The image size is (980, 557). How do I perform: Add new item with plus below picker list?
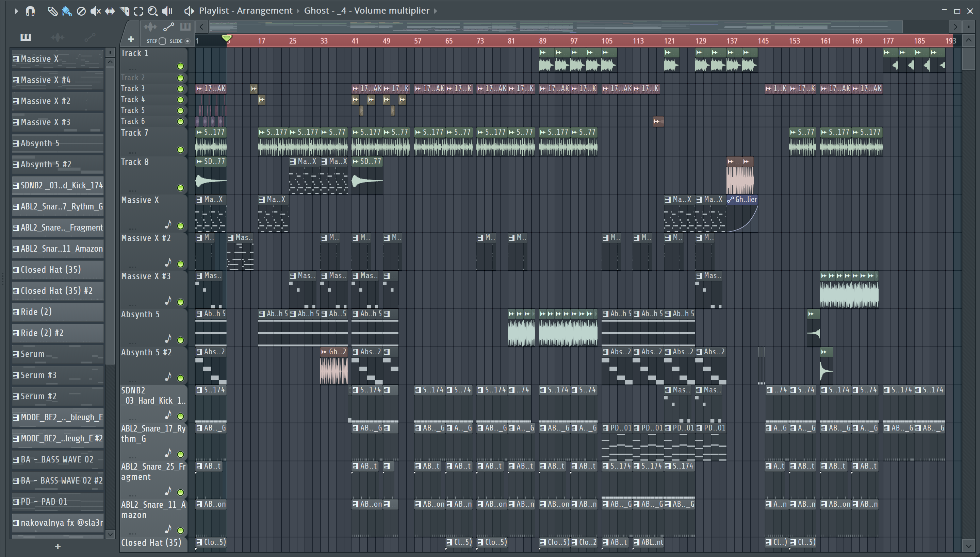tap(58, 546)
